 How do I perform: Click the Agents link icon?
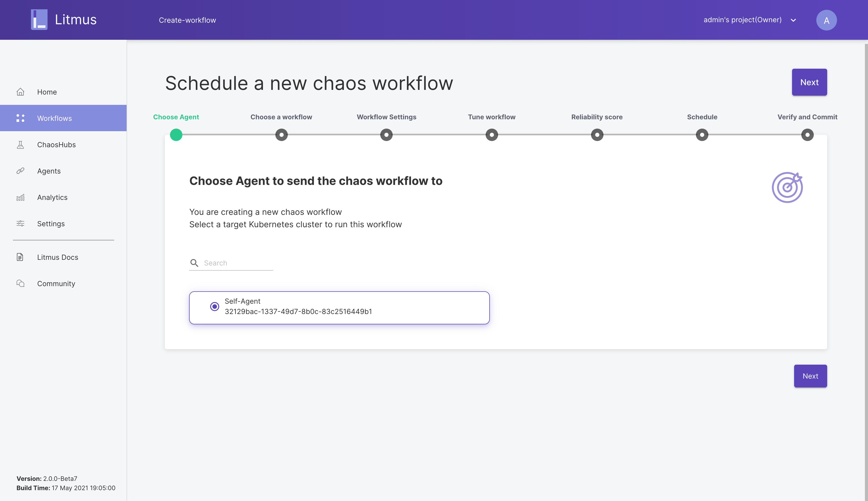(20, 171)
